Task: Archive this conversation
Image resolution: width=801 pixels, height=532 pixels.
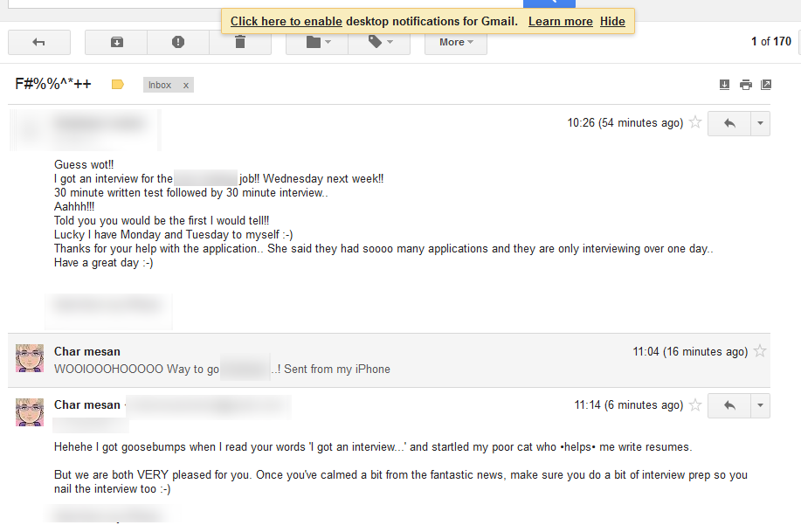Action: (x=116, y=43)
